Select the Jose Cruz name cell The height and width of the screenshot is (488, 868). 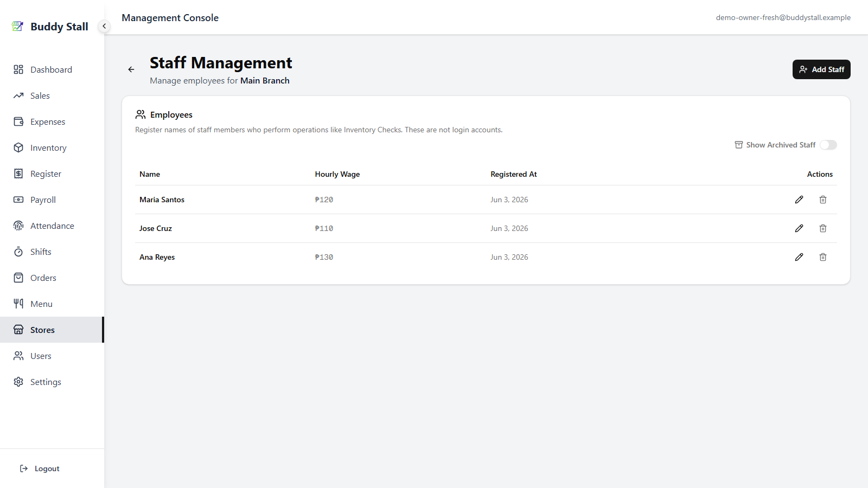[x=156, y=228]
